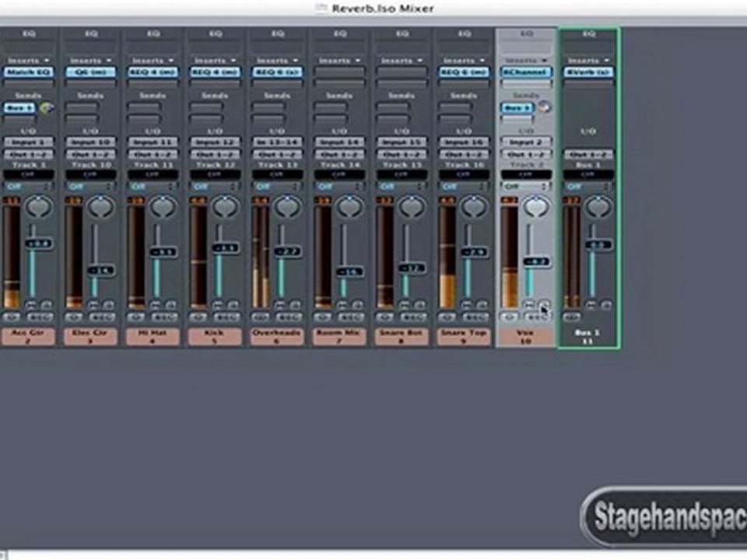Click the Reverb.lso Mixer window title
747x560 pixels.
(383, 9)
